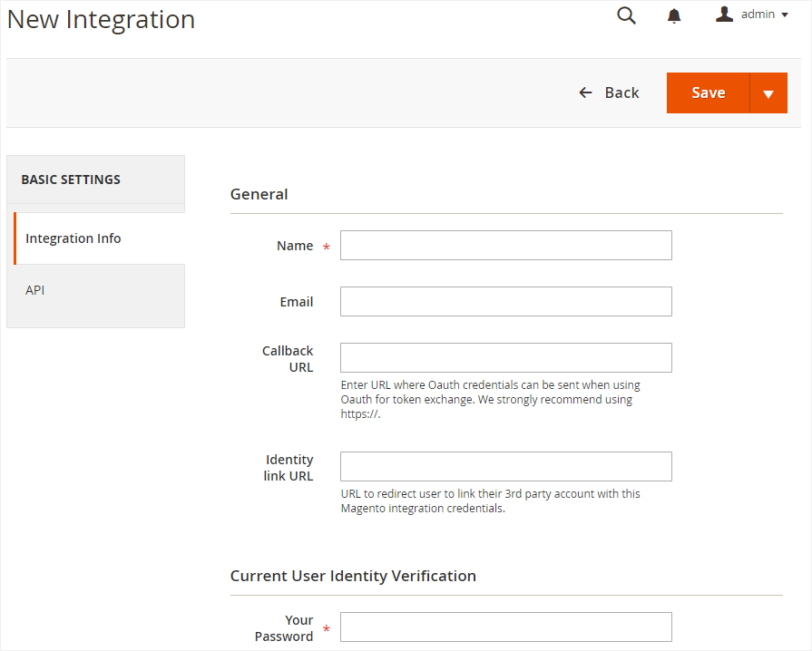Click the Save button

[x=708, y=93]
